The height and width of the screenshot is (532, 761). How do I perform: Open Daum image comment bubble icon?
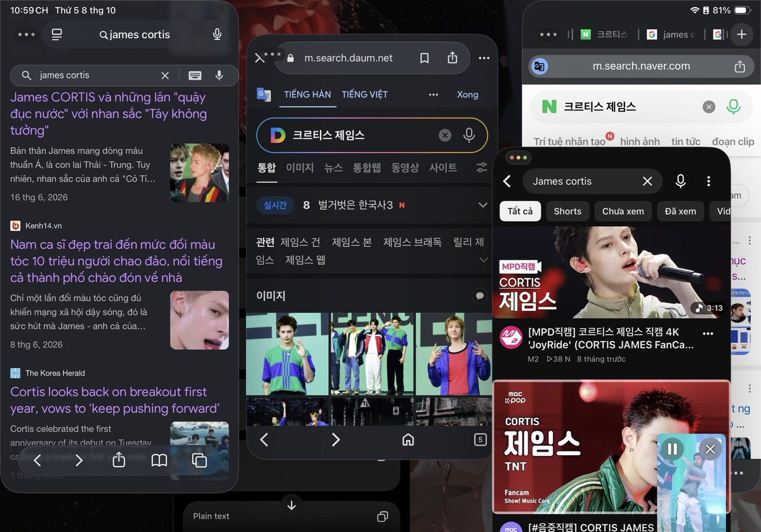click(x=479, y=296)
